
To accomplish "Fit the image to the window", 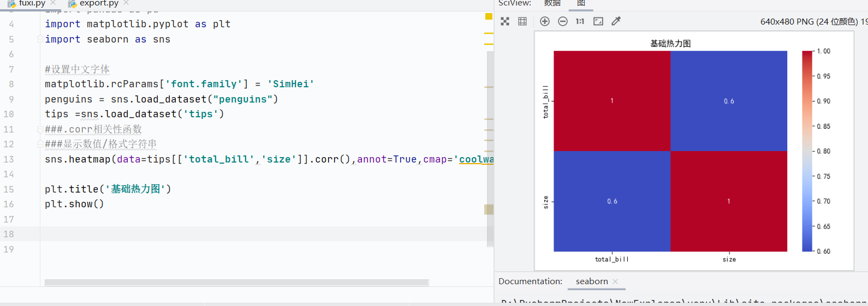I will click(x=598, y=21).
